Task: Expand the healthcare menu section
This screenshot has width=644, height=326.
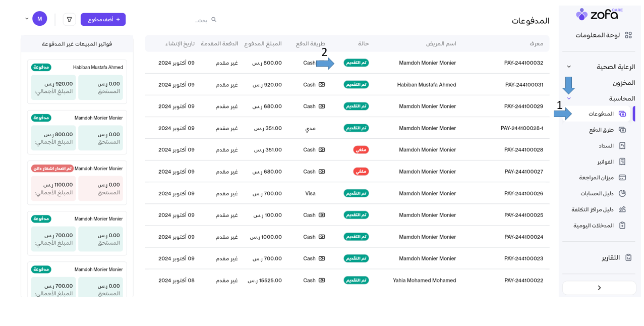Action: point(569,67)
